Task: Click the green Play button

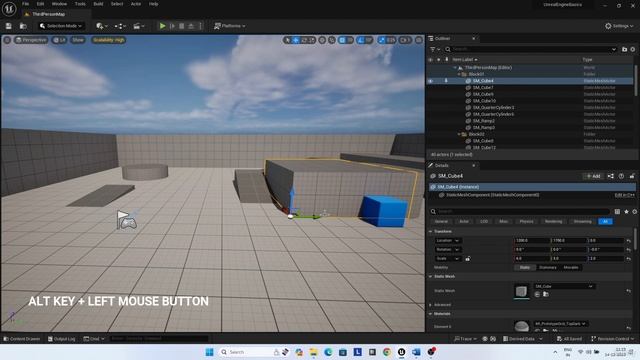Action: pos(162,26)
